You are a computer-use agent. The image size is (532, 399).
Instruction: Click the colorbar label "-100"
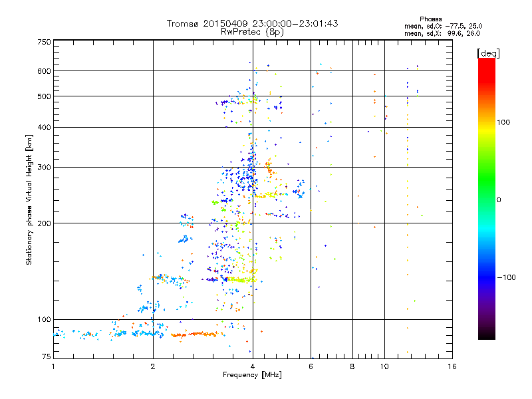(x=506, y=277)
